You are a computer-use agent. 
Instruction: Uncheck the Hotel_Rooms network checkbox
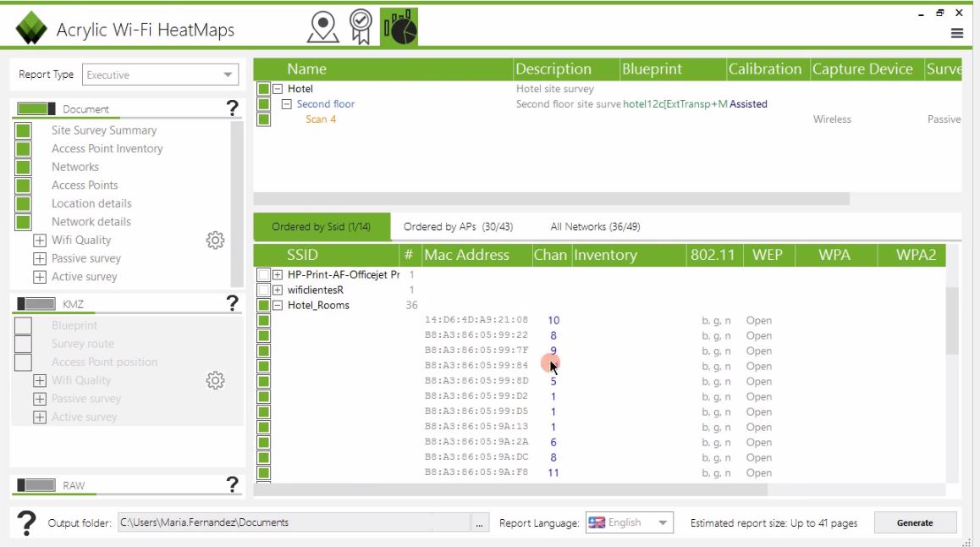point(264,305)
